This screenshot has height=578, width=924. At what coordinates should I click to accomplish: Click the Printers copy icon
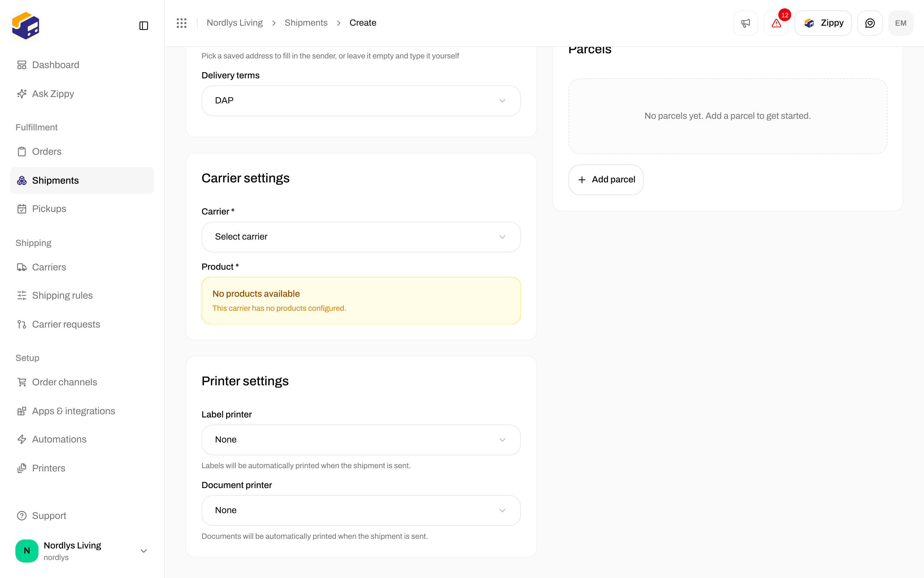pos(22,468)
